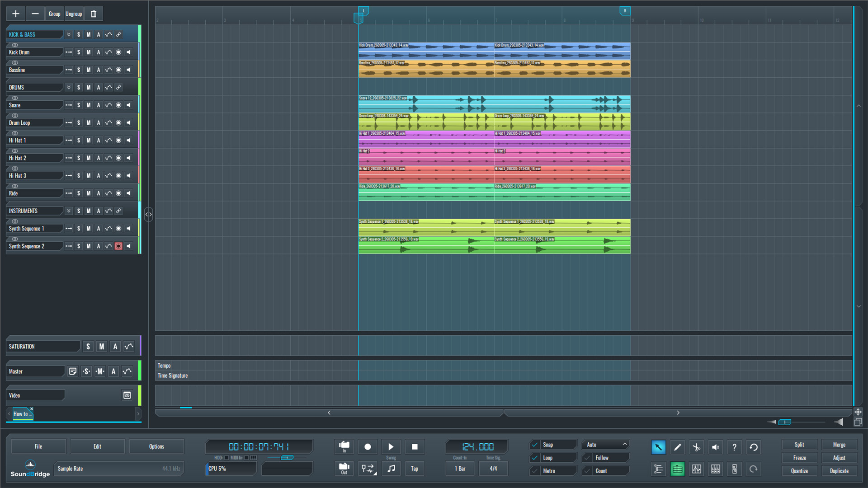This screenshot has height=488, width=868.
Task: Open the 4/4 time signature selector
Action: click(493, 469)
